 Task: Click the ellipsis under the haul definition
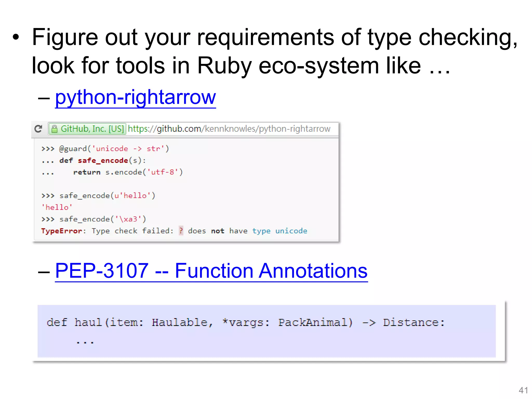[x=85, y=342]
